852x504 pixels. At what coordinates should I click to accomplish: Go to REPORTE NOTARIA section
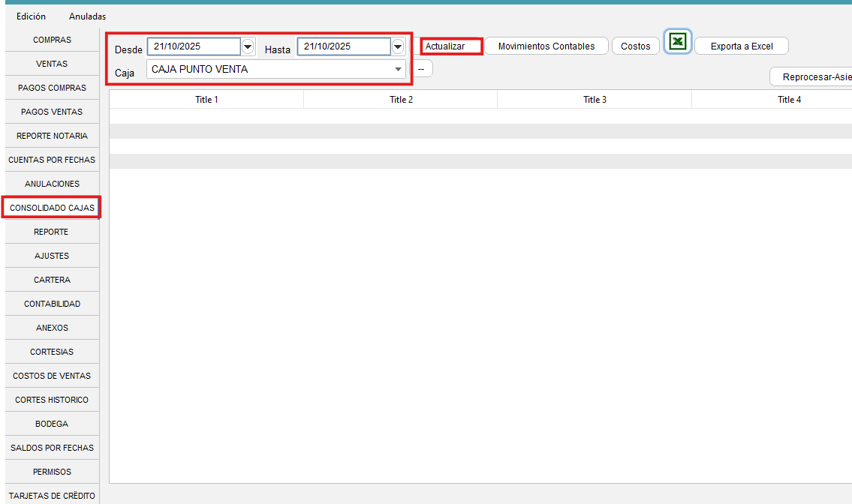(x=53, y=136)
